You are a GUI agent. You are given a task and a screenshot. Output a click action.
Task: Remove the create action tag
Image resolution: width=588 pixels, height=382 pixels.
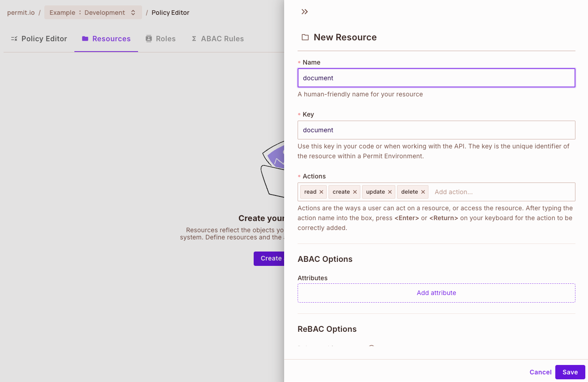tap(355, 191)
